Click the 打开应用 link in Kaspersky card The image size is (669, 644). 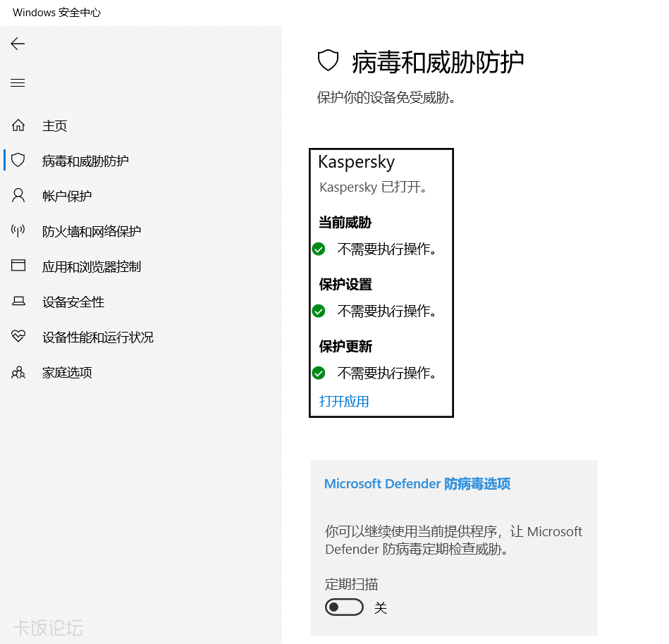pos(343,401)
